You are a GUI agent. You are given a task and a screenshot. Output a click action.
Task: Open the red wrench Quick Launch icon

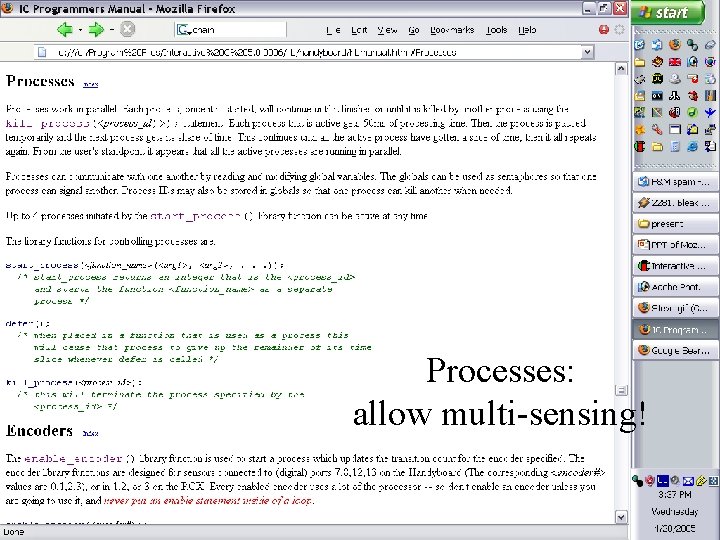click(657, 129)
